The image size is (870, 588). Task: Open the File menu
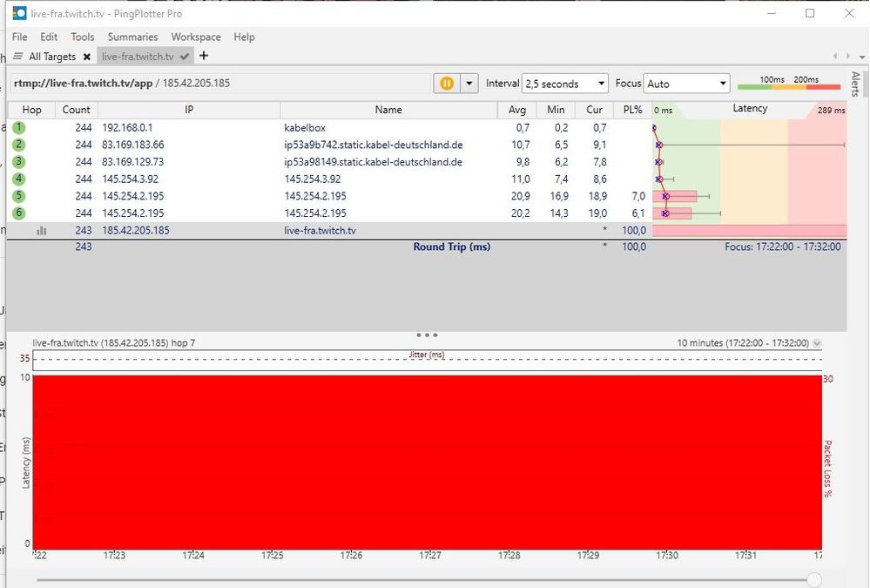coord(19,37)
